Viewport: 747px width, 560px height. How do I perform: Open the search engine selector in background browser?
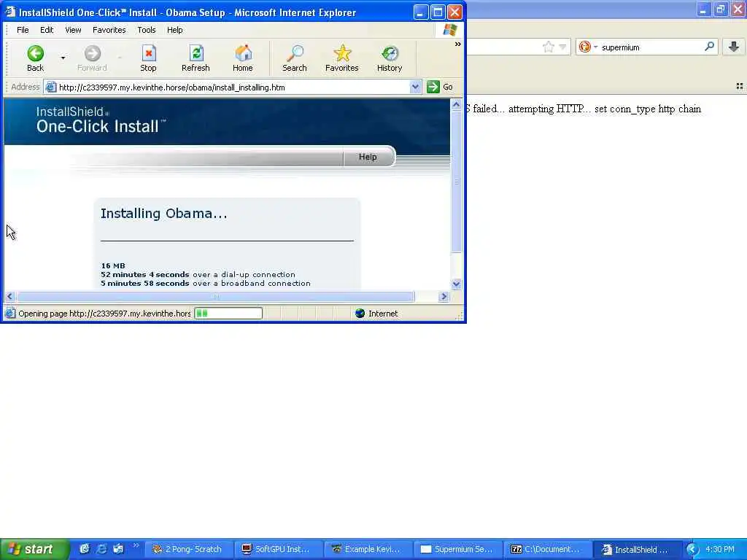[x=588, y=47]
